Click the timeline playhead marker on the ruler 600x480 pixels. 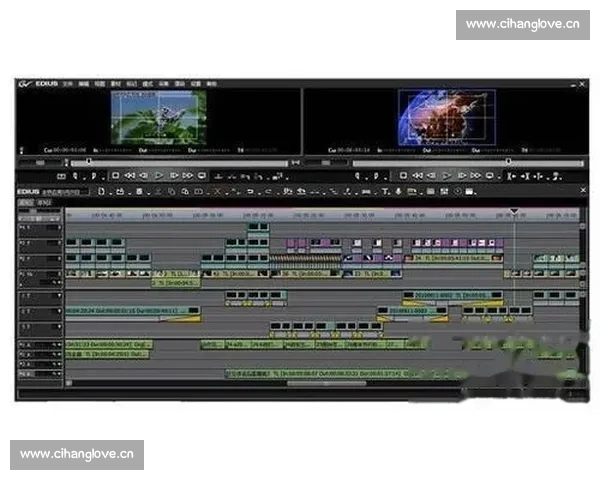514,211
